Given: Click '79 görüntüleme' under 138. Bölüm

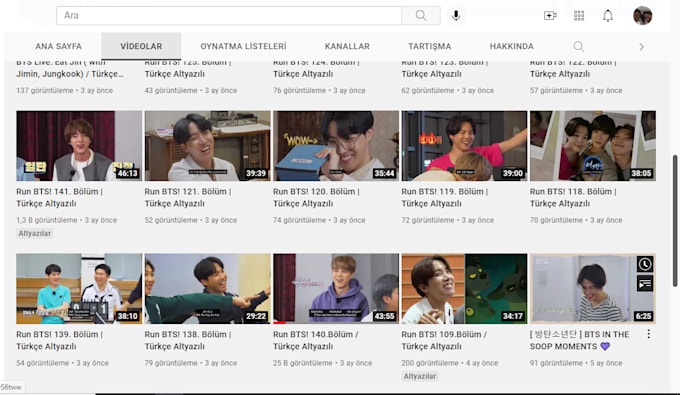Looking at the screenshot, I should pos(171,363).
